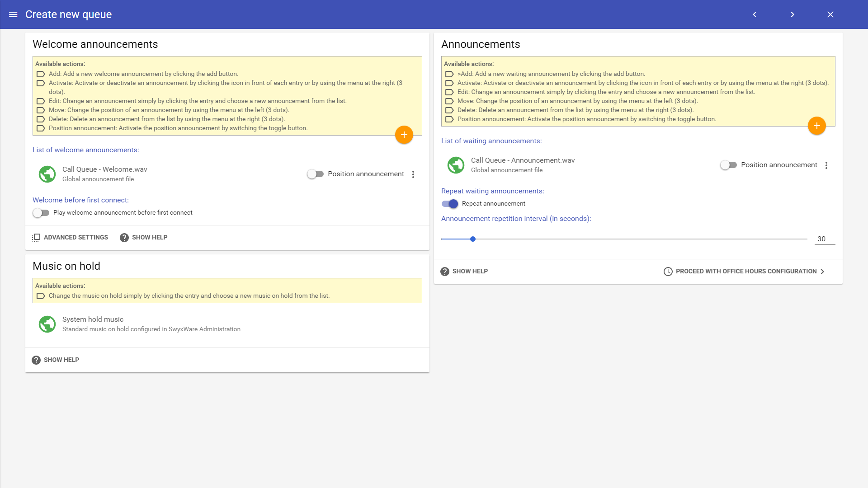Screen dimensions: 868x488
Task: Open the hamburger navigation menu
Action: (13, 14)
